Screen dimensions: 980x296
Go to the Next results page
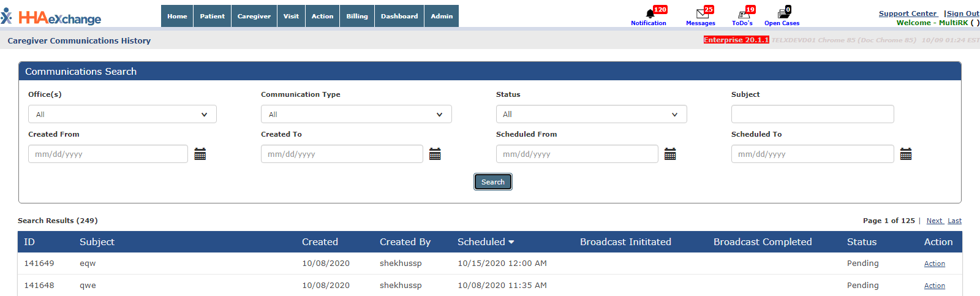(934, 221)
